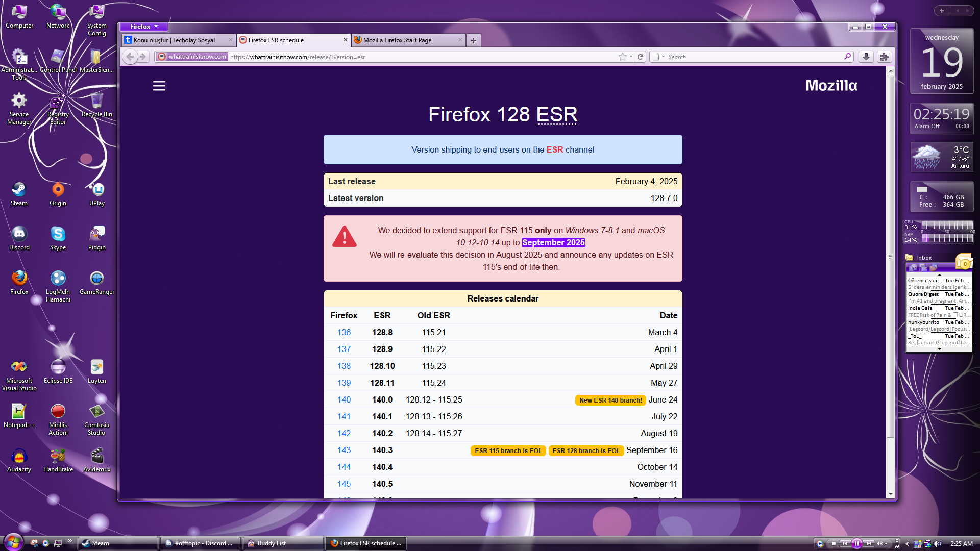Image resolution: width=980 pixels, height=551 pixels.
Task: Open the Downloads arrow button
Action: [x=866, y=57]
